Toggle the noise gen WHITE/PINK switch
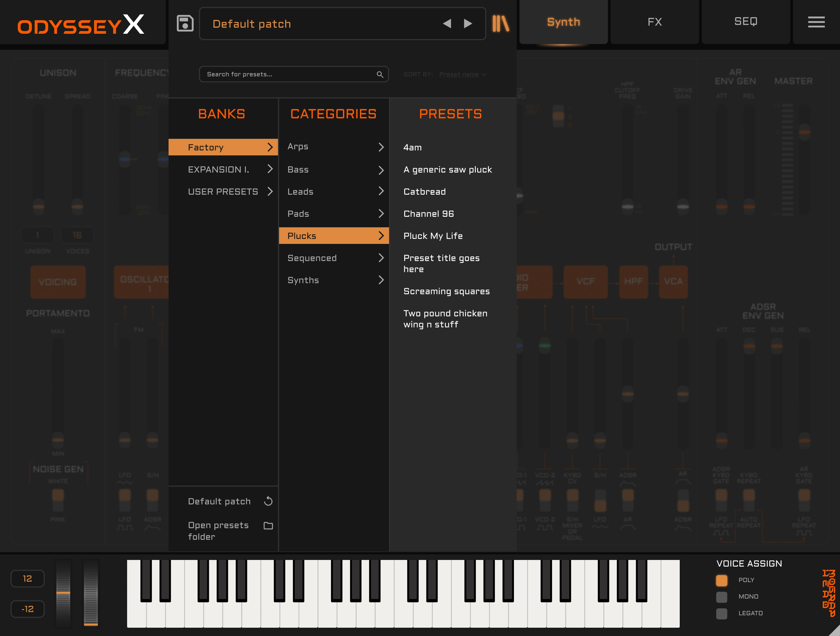The width and height of the screenshot is (840, 636). point(58,500)
